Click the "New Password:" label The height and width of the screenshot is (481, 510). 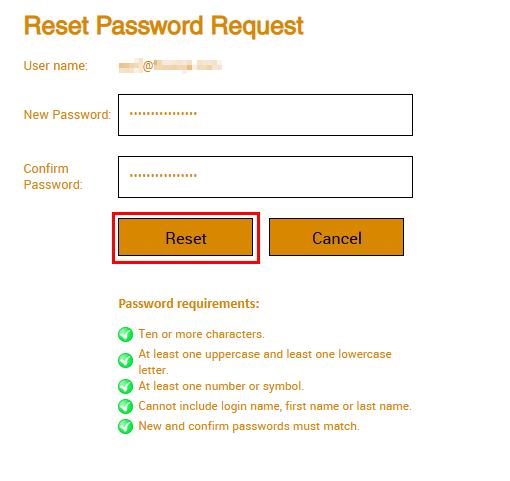pos(67,115)
